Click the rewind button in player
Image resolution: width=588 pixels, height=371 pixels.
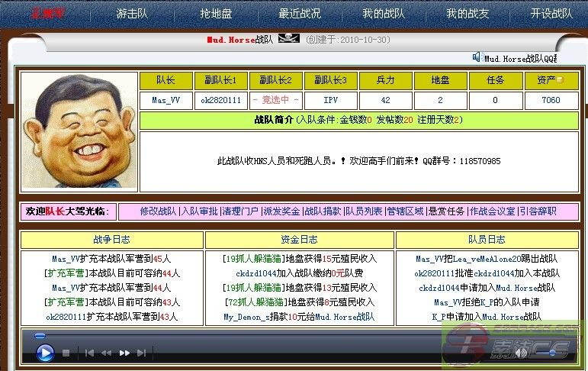click(107, 353)
